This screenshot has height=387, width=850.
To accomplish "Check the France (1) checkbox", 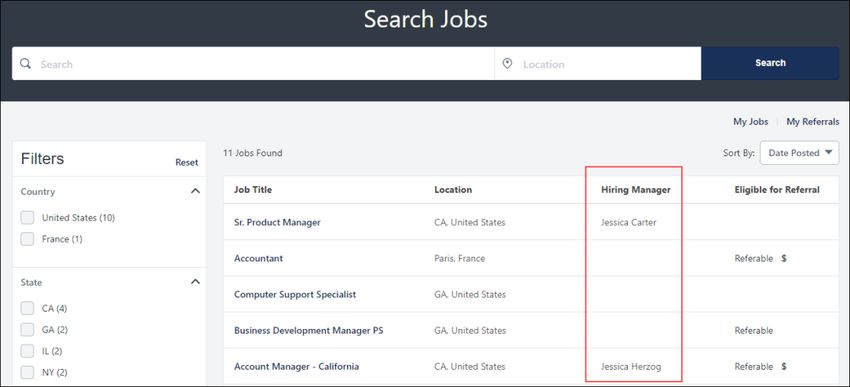I will (x=27, y=239).
